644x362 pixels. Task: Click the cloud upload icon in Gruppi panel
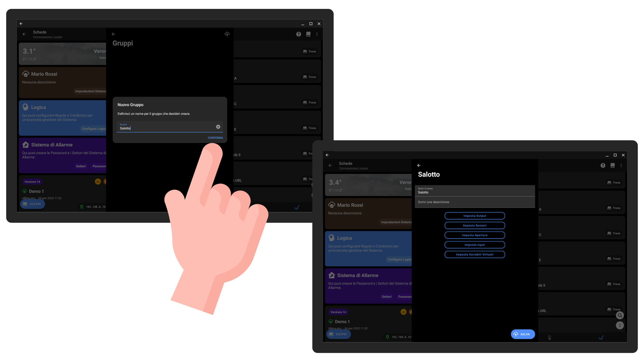[227, 34]
